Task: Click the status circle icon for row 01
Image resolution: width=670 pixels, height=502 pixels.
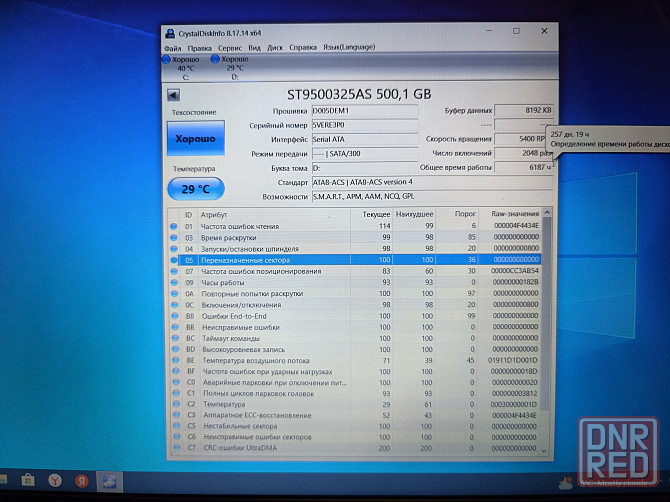Action: coord(173,226)
